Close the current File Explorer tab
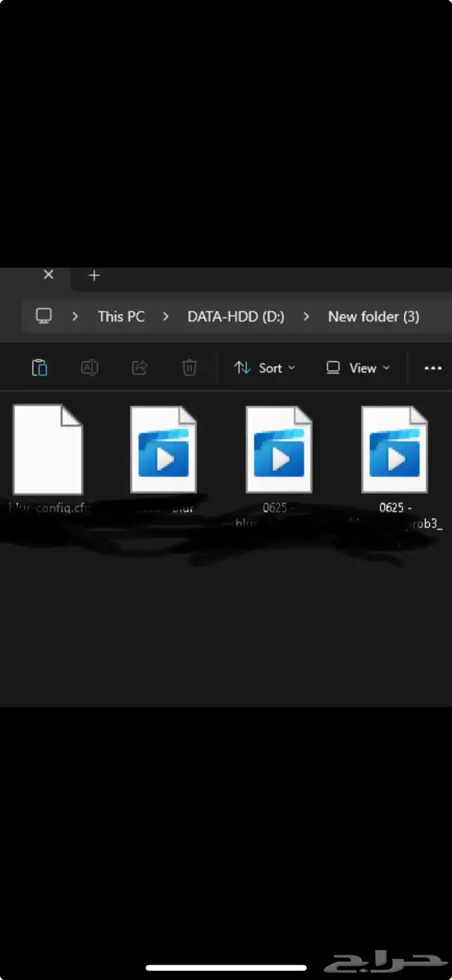The height and width of the screenshot is (980, 452). coord(48,275)
